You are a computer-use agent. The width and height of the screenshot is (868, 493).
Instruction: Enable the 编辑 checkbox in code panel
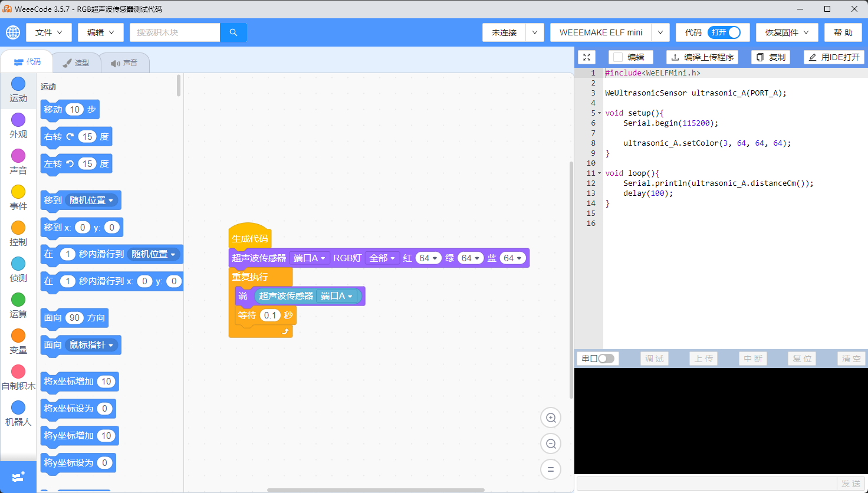(x=618, y=57)
